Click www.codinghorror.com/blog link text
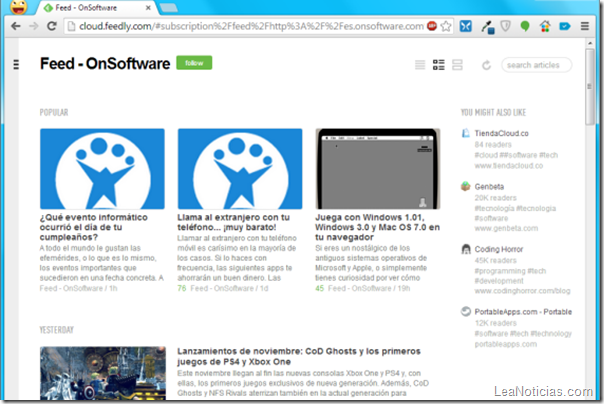The width and height of the screenshot is (604, 404). coord(522,290)
